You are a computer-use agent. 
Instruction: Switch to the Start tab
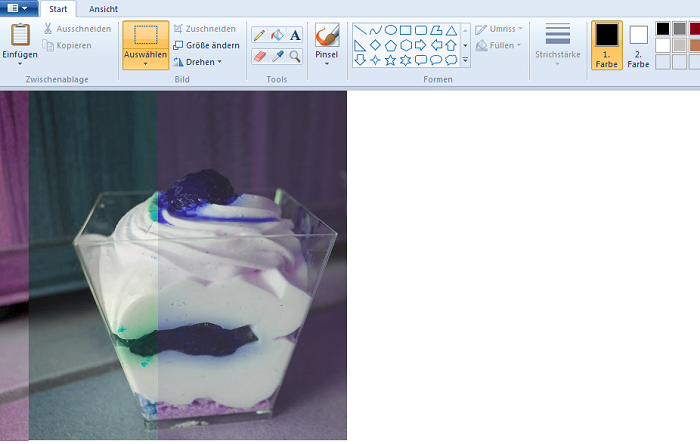coord(58,9)
